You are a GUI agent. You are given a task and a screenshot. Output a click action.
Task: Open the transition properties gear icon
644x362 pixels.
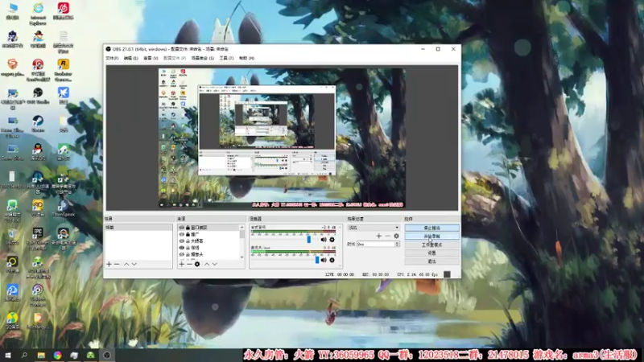point(396,236)
